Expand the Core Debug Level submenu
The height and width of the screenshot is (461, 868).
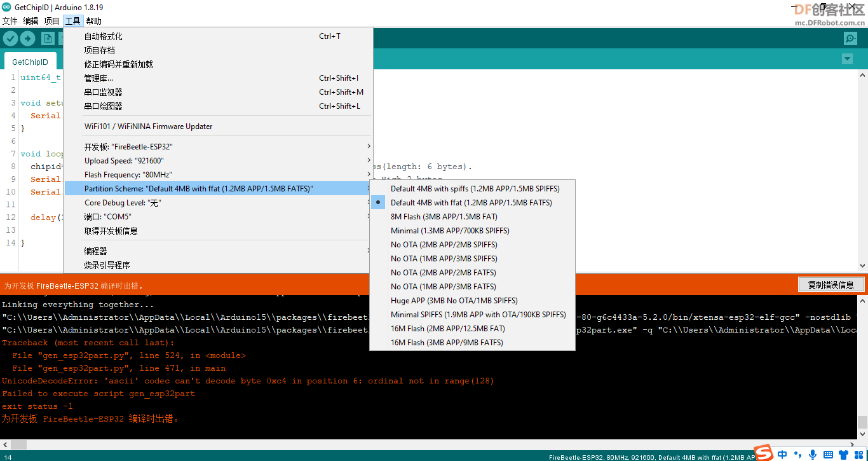[x=217, y=203]
